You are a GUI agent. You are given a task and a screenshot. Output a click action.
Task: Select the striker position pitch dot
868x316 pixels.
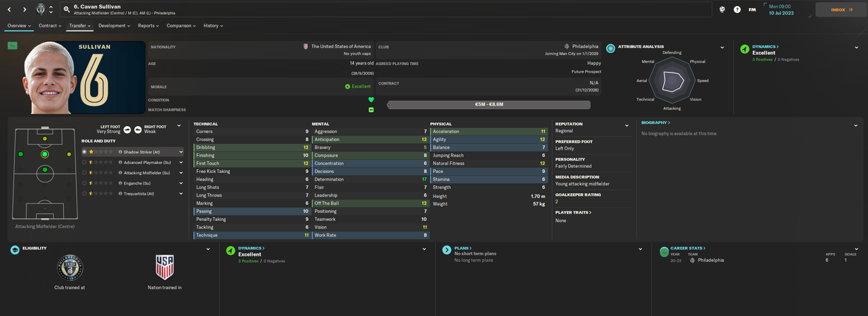(45, 138)
